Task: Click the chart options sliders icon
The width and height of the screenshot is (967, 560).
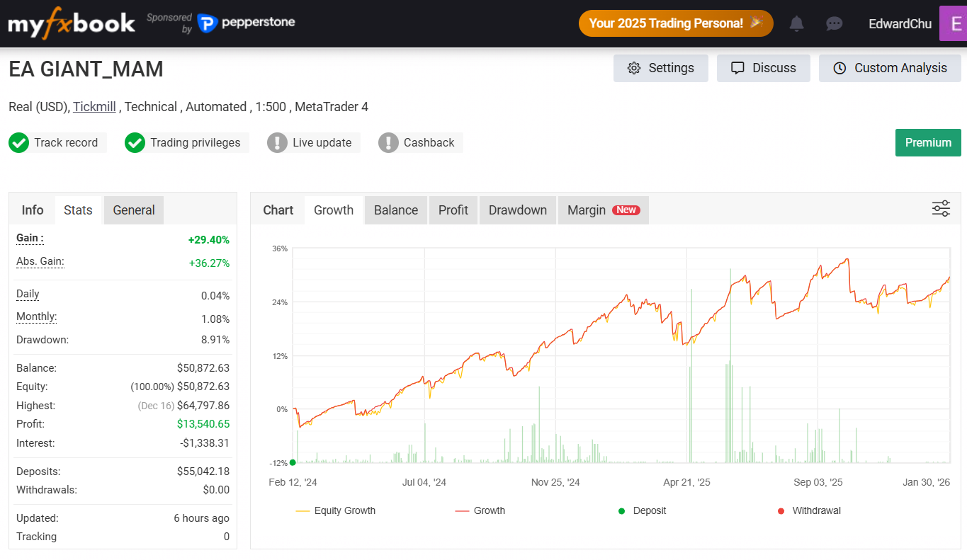Action: (x=941, y=209)
